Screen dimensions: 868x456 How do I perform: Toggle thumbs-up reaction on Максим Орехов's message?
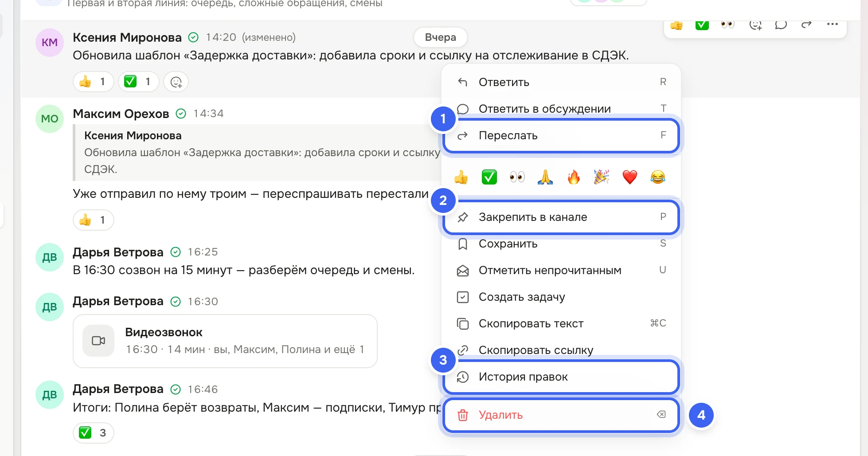point(94,220)
